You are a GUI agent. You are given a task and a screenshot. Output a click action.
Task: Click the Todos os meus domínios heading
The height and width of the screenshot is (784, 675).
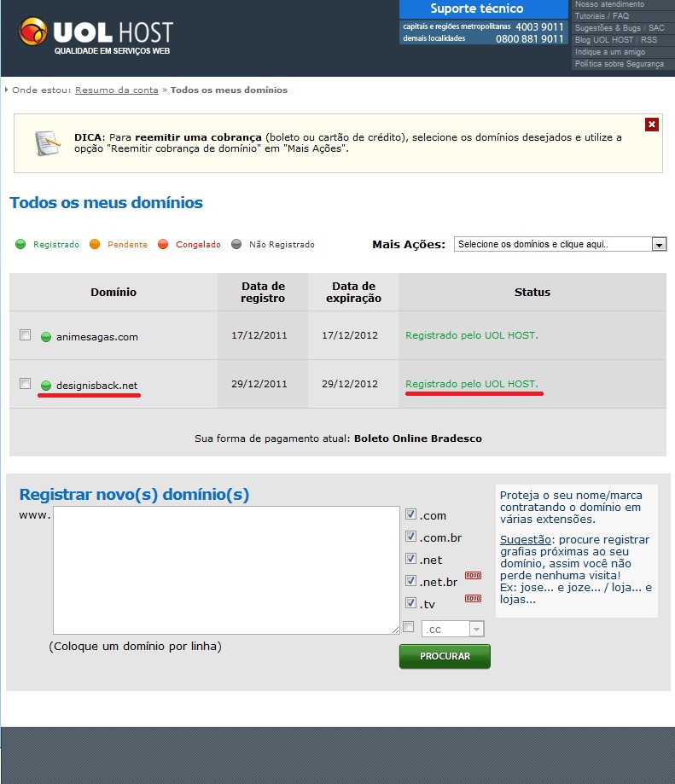pos(106,202)
